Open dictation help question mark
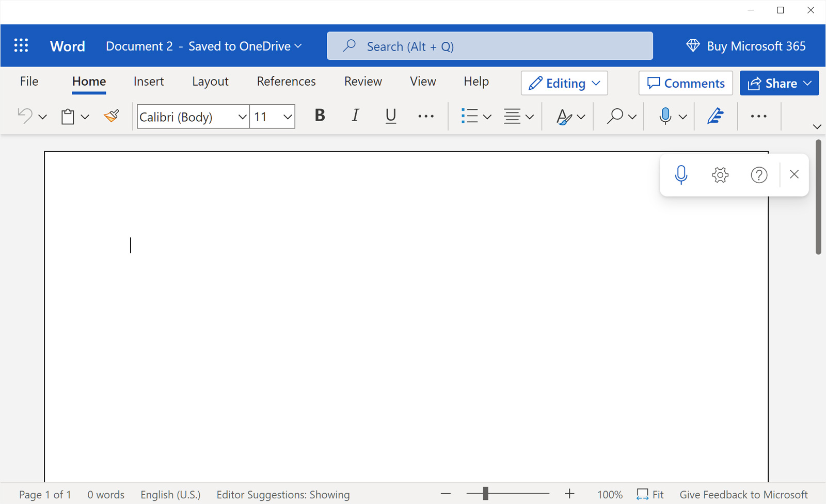 [x=759, y=175]
